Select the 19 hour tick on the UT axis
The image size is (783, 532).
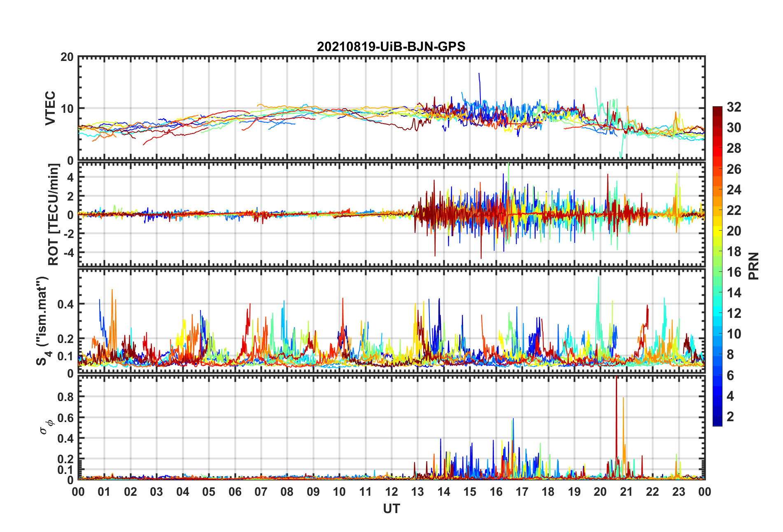coord(574,492)
